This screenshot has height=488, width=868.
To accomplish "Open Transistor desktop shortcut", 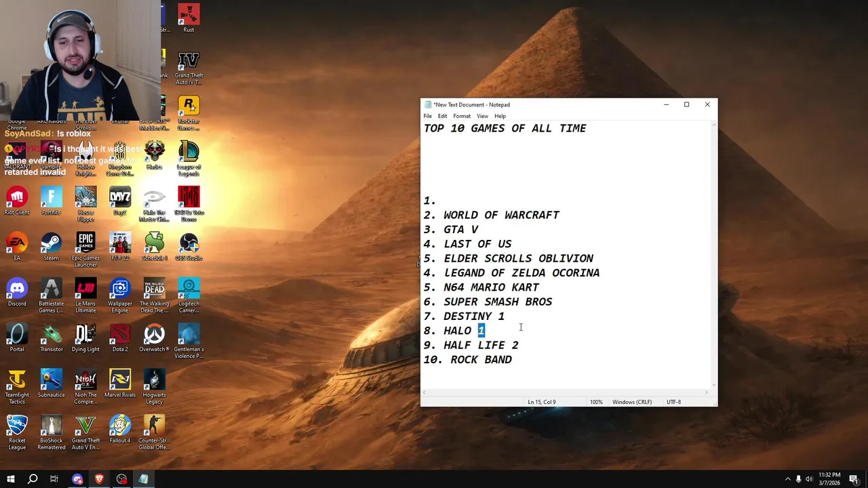I will coord(51,338).
